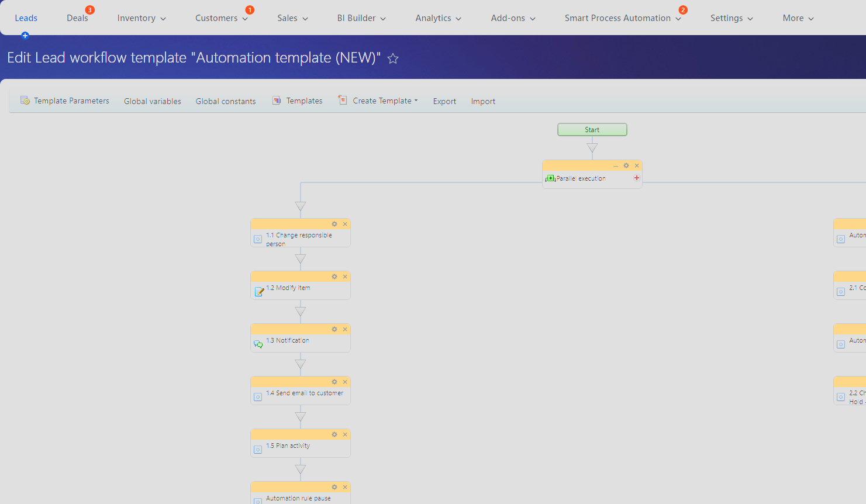This screenshot has height=504, width=866.
Task: Click the Start block at the top of the workflow
Action: [592, 129]
